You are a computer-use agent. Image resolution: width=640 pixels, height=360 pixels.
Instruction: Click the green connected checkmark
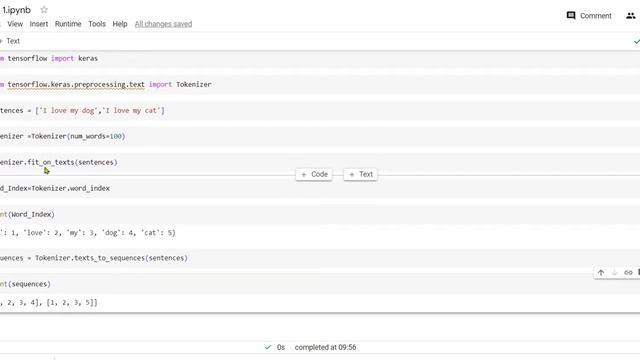tap(636, 41)
